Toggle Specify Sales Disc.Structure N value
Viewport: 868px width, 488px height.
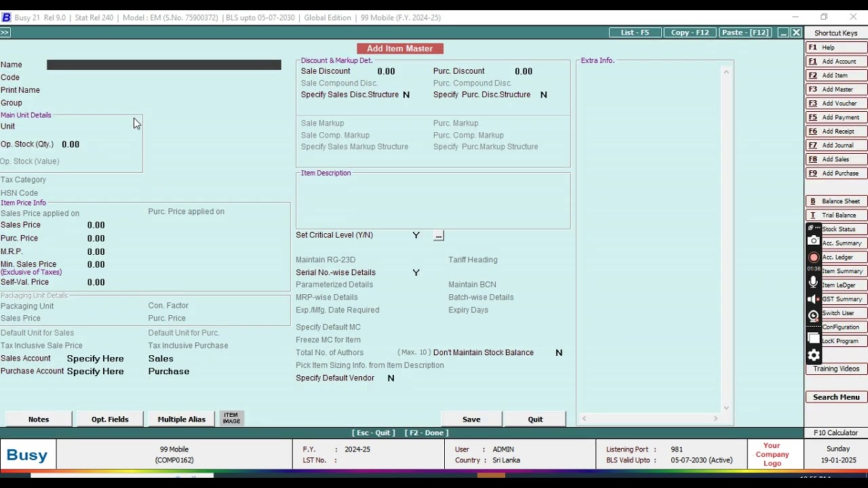click(x=406, y=95)
